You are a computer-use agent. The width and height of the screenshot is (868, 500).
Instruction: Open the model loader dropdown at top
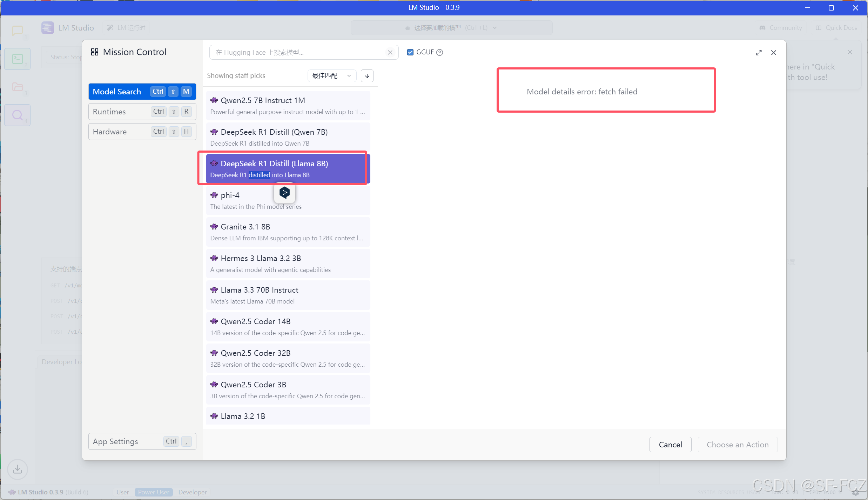pos(451,28)
